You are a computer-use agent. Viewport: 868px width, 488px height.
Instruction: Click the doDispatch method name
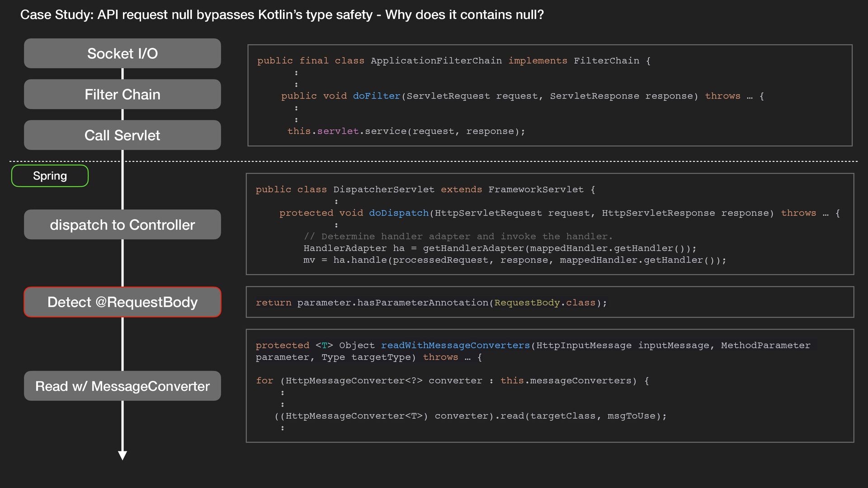coord(398,213)
